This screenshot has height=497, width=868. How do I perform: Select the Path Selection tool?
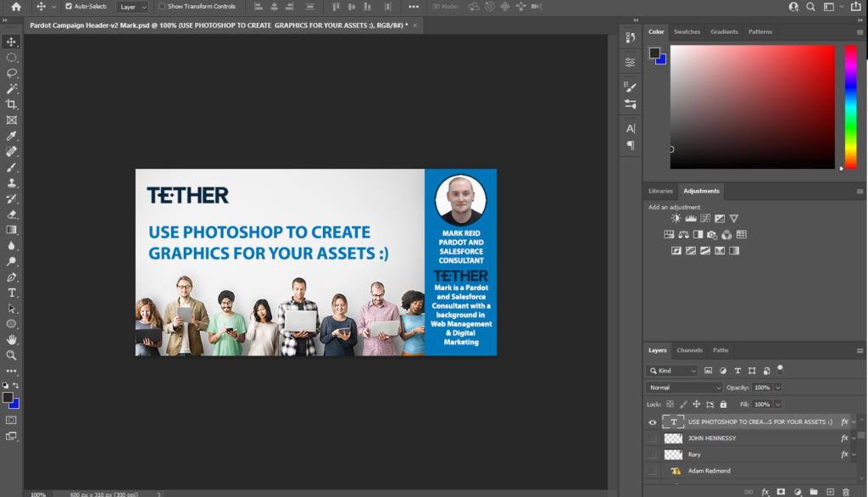(11, 308)
